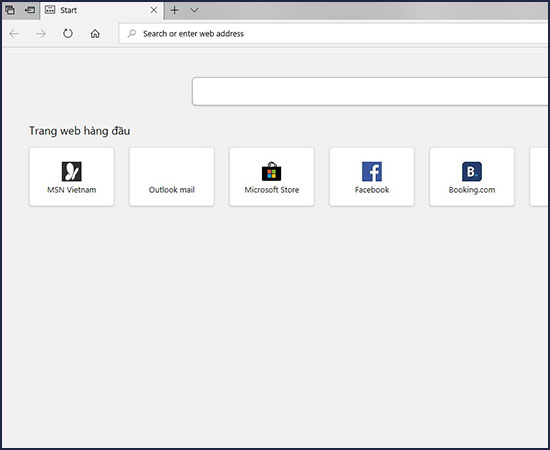Open the Facebook tile
The image size is (550, 450).
point(372,176)
